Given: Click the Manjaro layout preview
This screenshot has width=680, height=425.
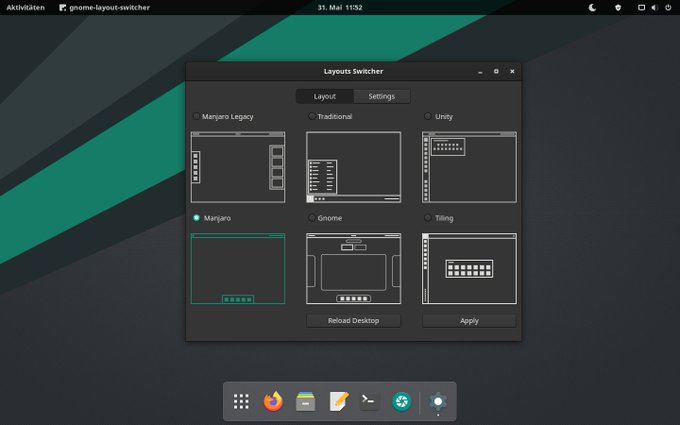Looking at the screenshot, I should point(238,268).
